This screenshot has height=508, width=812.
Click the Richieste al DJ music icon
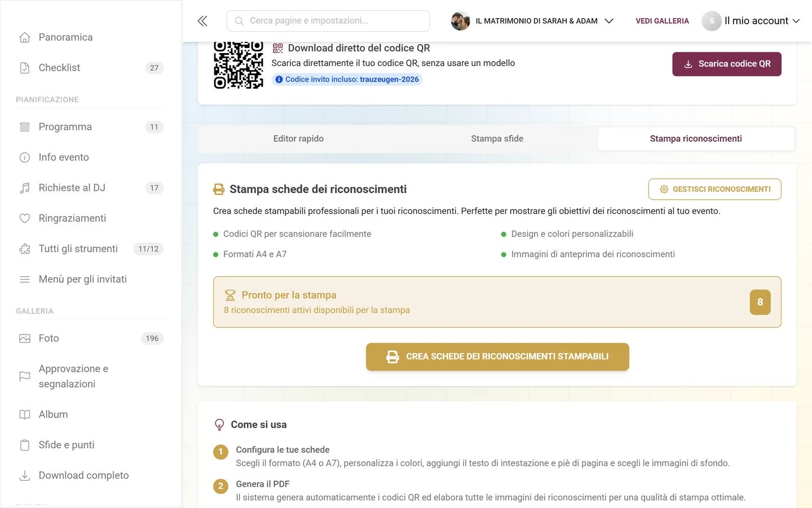[x=25, y=188]
